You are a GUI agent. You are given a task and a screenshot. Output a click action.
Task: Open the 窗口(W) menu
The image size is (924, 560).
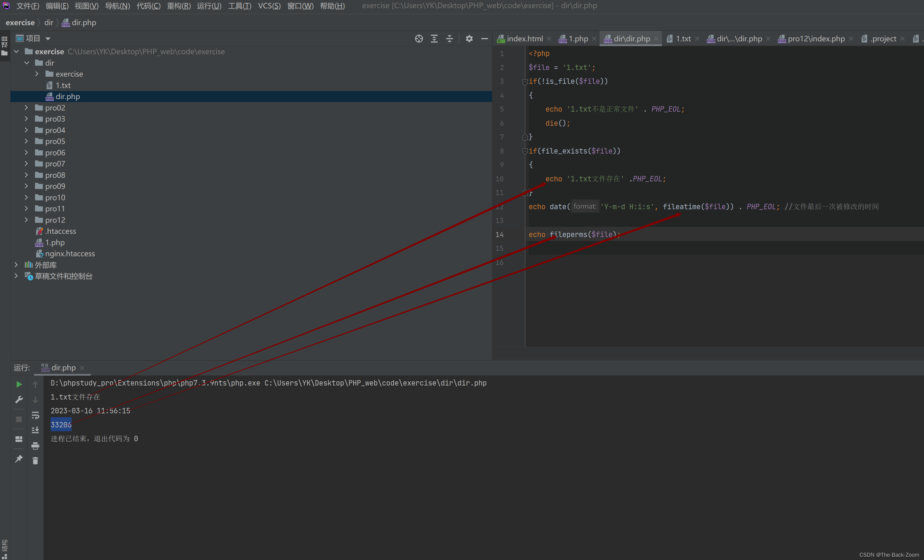[300, 6]
